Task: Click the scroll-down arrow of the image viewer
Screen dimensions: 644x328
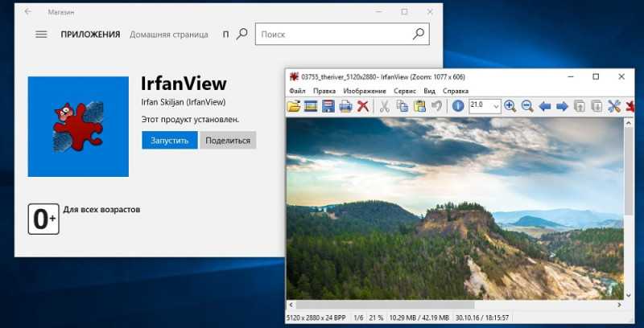Action: 629,295
